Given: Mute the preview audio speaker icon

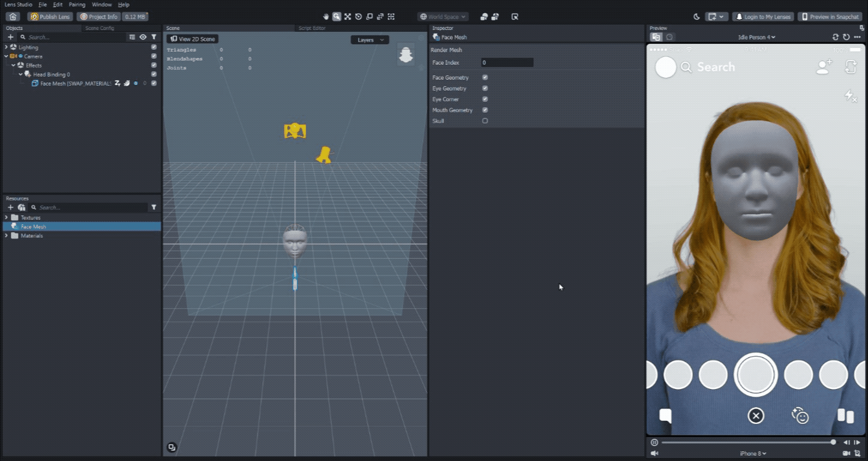Looking at the screenshot, I should pos(654,453).
